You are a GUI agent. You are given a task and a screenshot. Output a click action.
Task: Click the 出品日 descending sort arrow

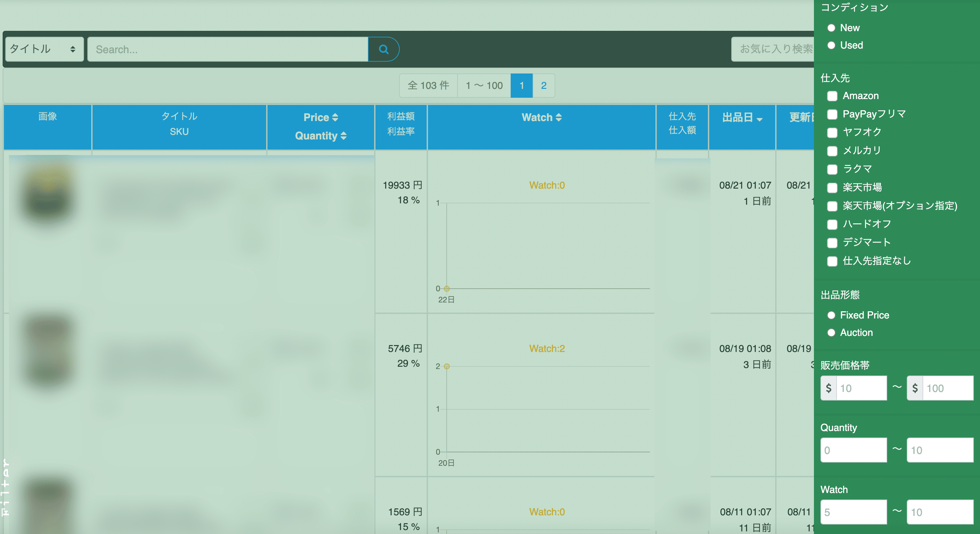pos(760,119)
